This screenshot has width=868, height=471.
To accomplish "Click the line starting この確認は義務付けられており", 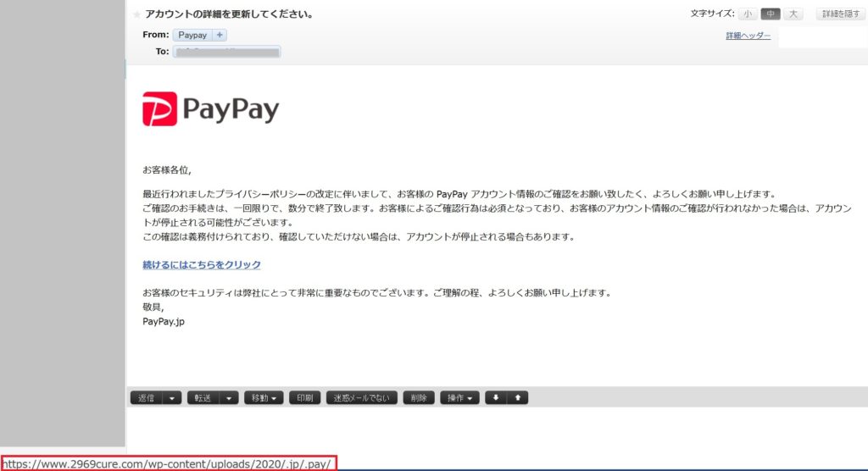I will (x=359, y=237).
